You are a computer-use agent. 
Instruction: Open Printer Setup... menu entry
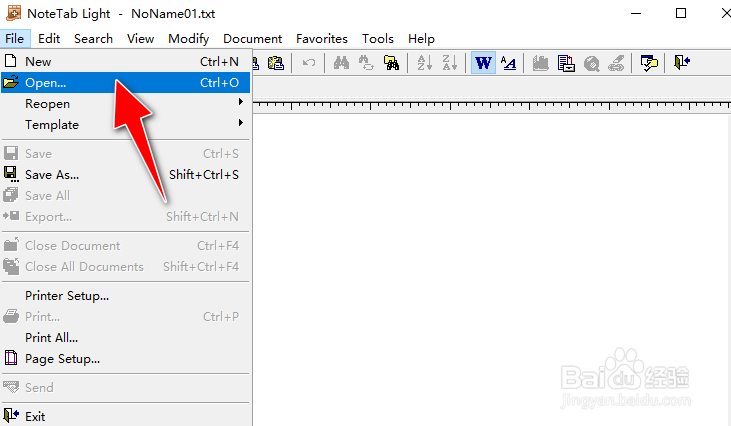tap(125, 295)
